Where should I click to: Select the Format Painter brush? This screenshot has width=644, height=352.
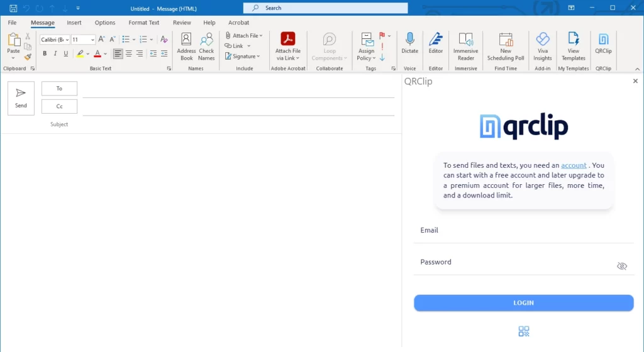click(28, 57)
